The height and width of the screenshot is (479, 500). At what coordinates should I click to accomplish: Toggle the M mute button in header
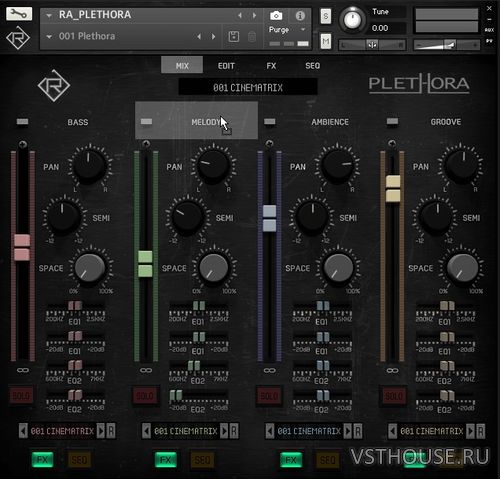point(326,41)
